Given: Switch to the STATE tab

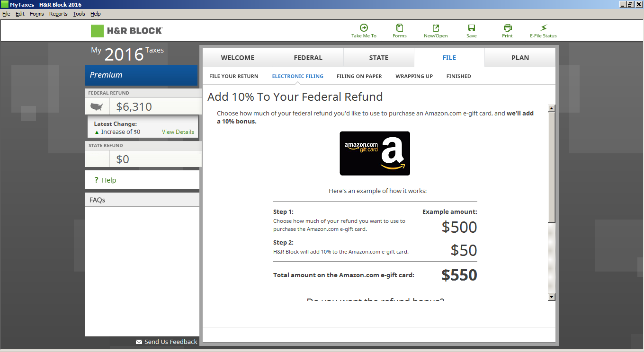Looking at the screenshot, I should [378, 58].
